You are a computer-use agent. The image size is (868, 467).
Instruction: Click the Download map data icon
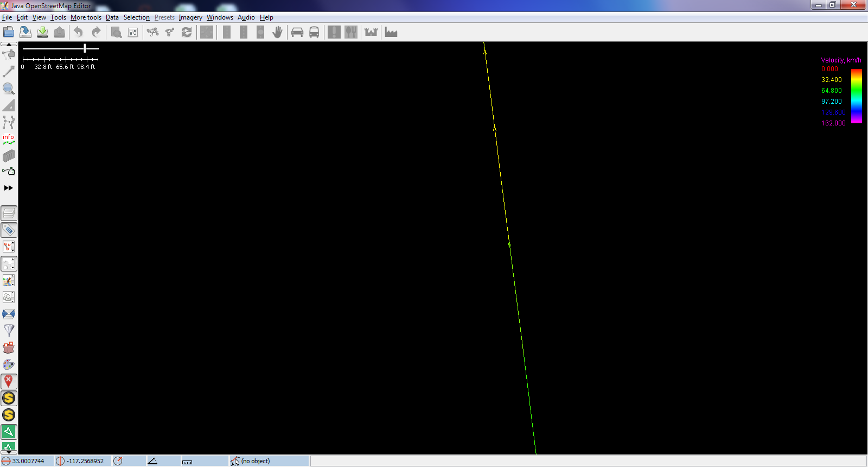point(42,33)
